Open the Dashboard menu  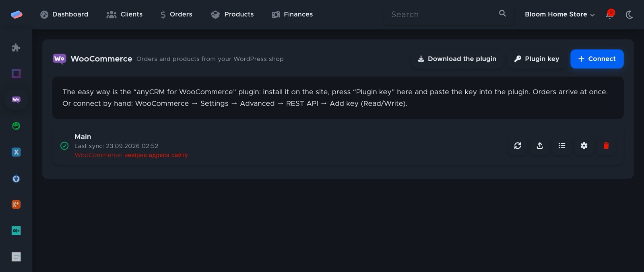pyautogui.click(x=64, y=15)
